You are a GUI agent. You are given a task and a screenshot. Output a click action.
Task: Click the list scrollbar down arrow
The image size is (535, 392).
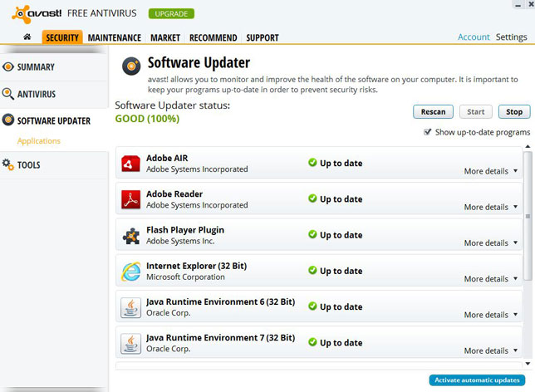coord(528,364)
